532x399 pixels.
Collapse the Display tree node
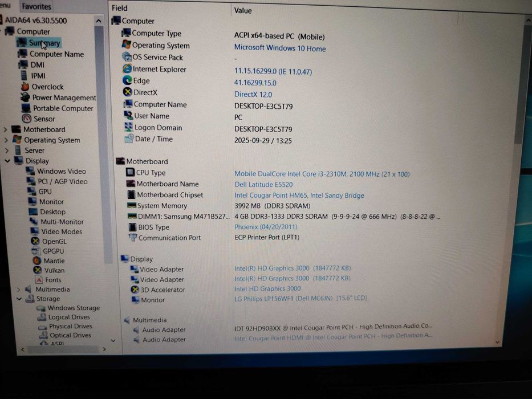coord(7,161)
